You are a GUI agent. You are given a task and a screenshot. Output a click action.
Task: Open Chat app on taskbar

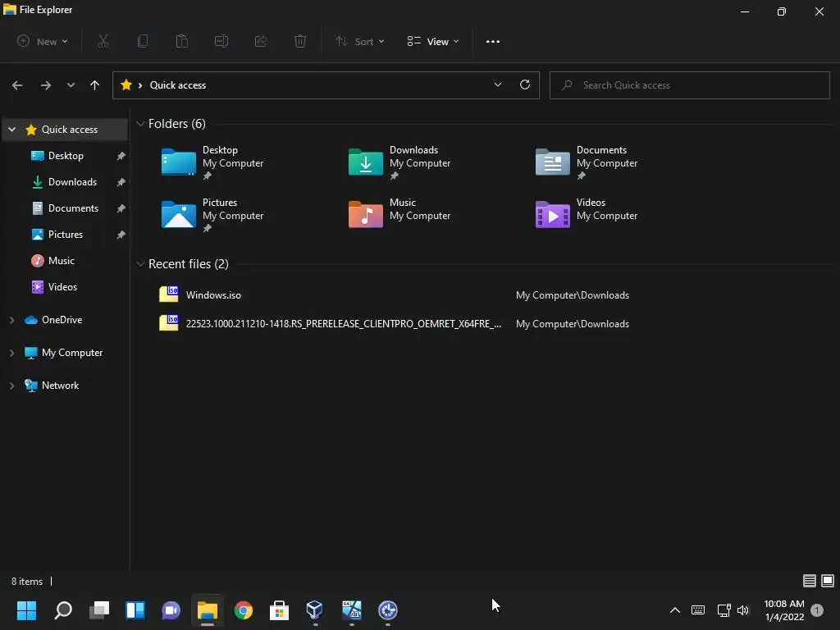point(171,610)
